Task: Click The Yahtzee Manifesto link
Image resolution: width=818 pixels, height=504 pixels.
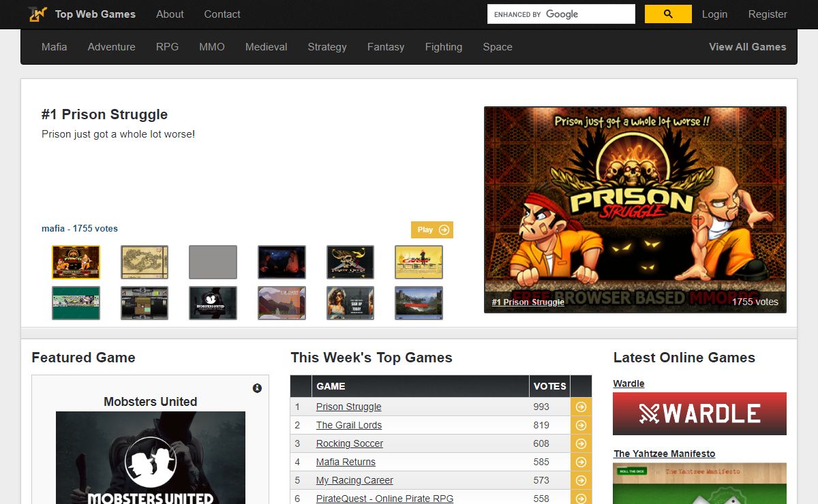Action: click(664, 454)
